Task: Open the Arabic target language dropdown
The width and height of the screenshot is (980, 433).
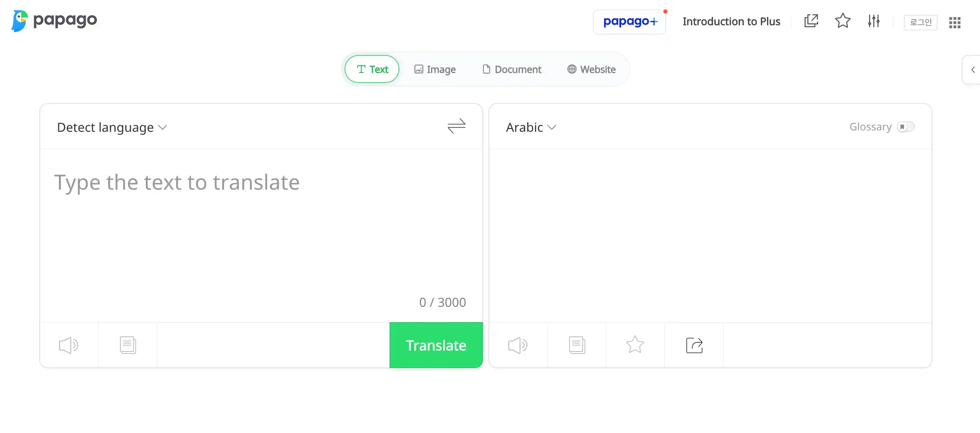Action: point(530,127)
